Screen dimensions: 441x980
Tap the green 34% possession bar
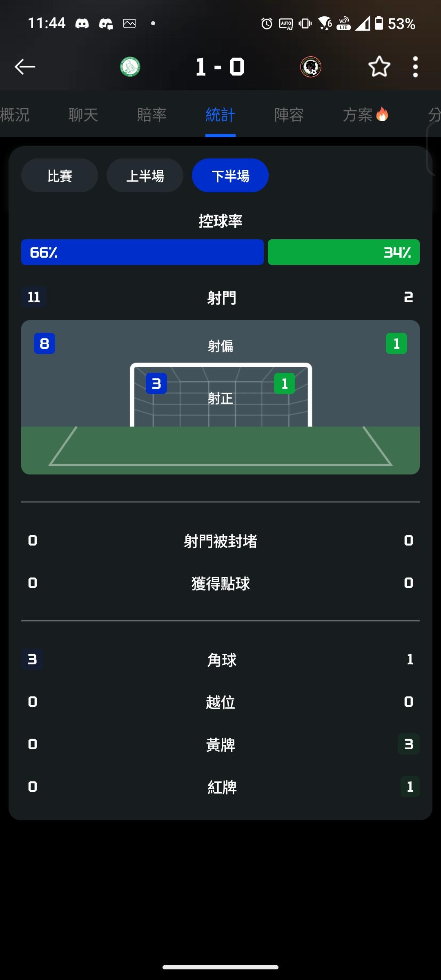(x=344, y=252)
